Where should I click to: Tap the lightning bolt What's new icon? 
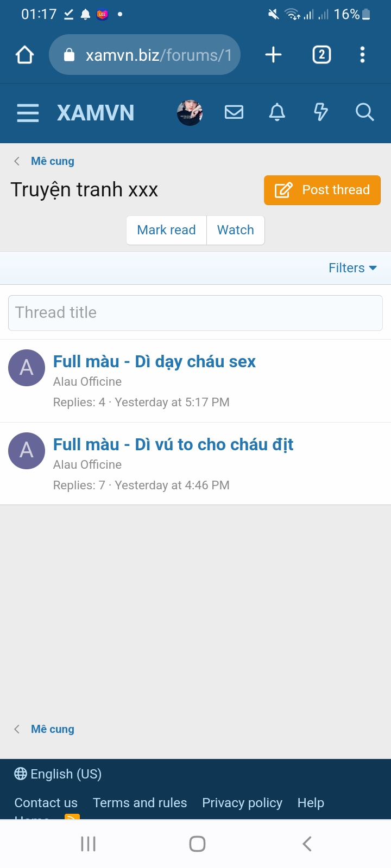pos(321,112)
